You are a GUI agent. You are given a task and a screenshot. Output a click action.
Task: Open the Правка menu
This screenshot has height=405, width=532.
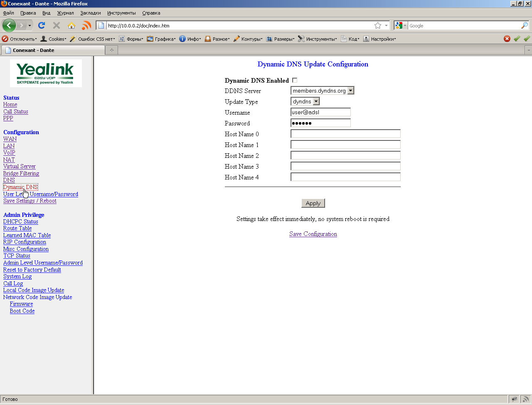pos(28,13)
